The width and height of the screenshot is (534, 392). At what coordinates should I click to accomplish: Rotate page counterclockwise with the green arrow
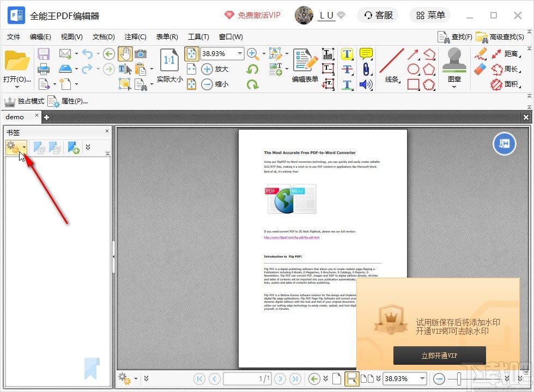(x=252, y=69)
